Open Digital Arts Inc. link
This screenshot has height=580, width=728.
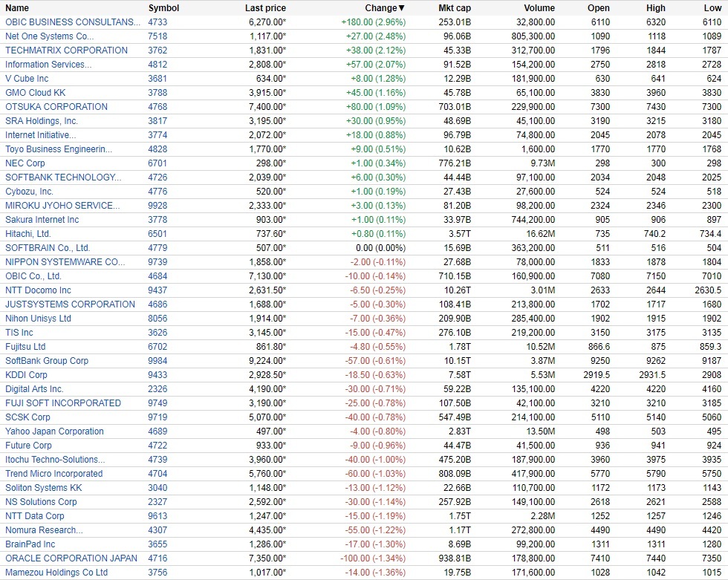point(34,389)
